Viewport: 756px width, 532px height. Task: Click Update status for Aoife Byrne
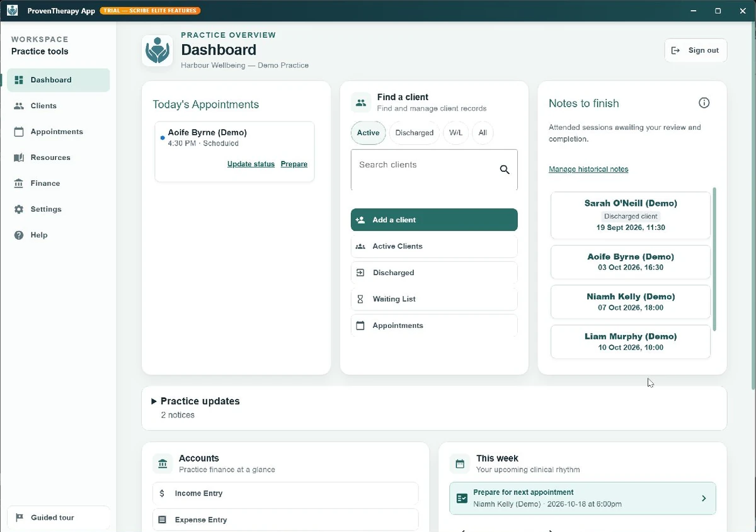click(x=251, y=164)
